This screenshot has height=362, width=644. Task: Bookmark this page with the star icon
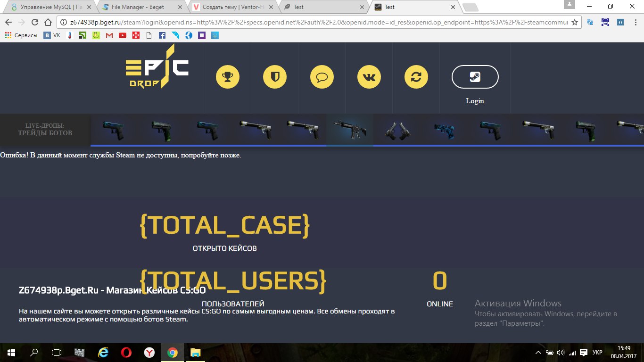coord(574,22)
